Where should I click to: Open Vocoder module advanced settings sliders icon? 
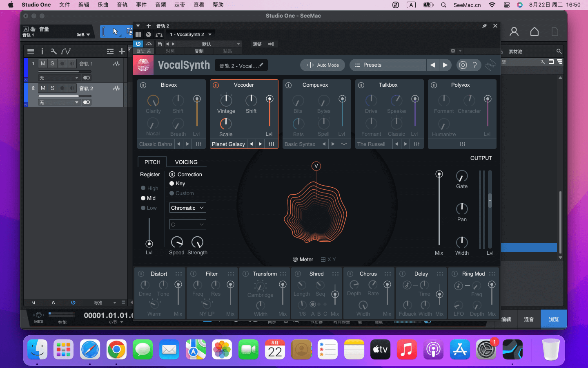271,144
